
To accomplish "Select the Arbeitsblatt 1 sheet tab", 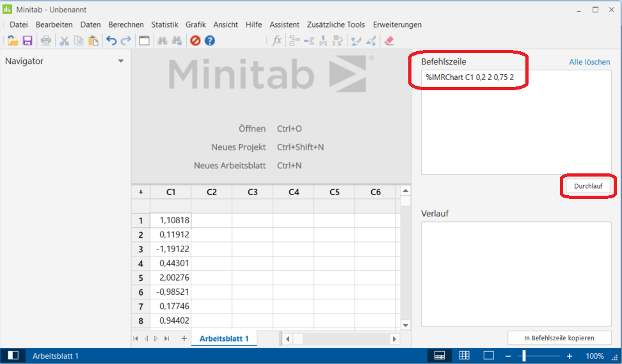I will pyautogui.click(x=224, y=338).
